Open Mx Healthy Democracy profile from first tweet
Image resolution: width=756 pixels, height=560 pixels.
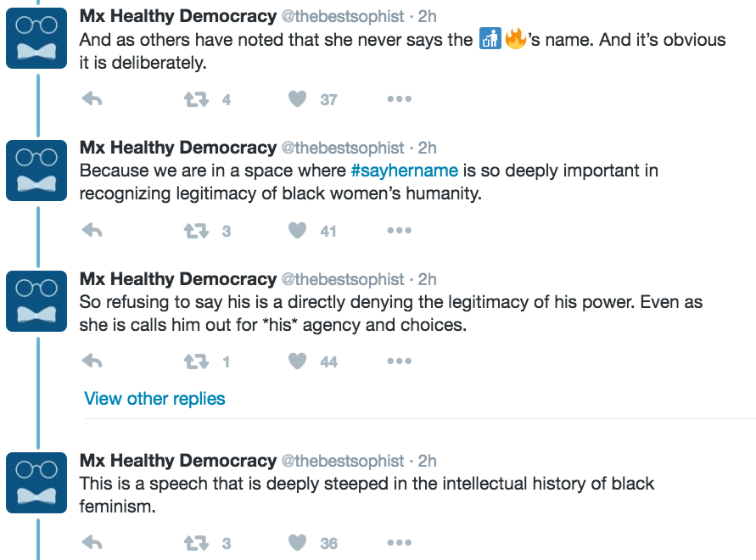[177, 16]
